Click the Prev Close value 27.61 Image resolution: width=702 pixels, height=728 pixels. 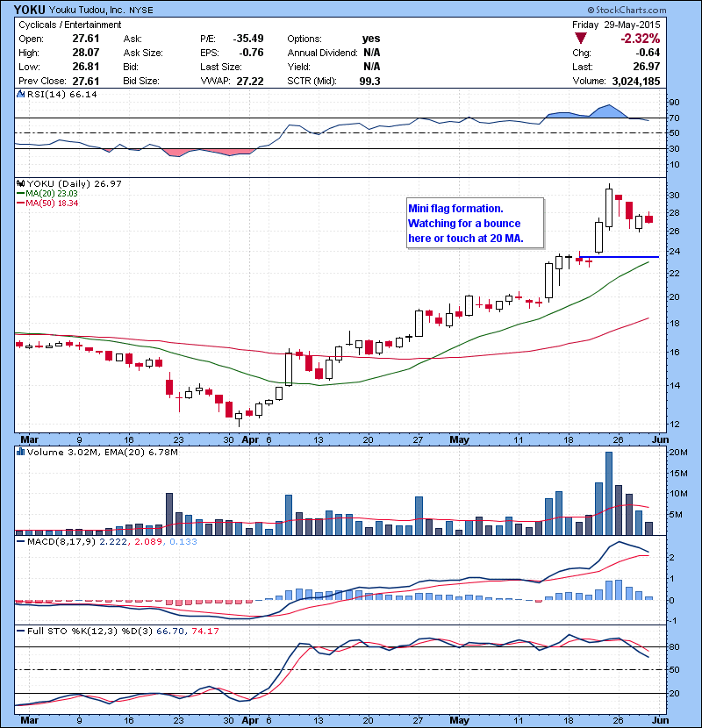[86, 81]
